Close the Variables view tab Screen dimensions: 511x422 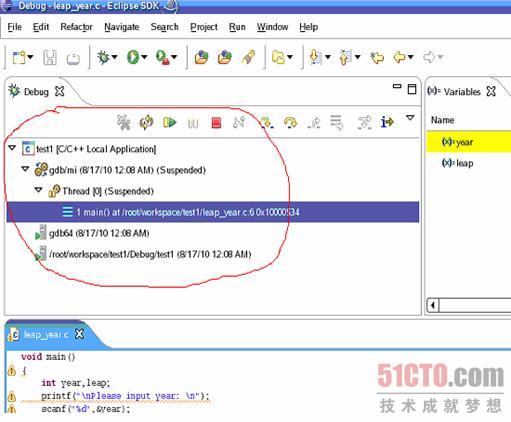491,91
